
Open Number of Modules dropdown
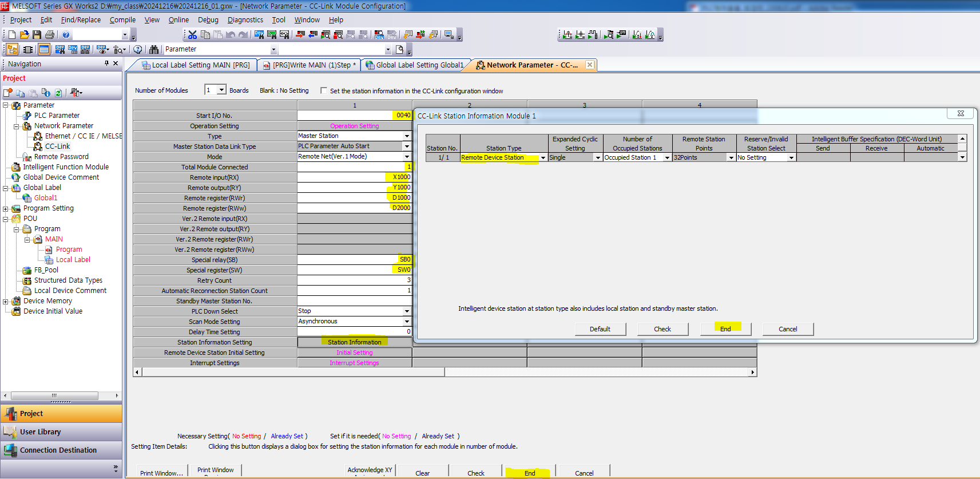coord(221,90)
